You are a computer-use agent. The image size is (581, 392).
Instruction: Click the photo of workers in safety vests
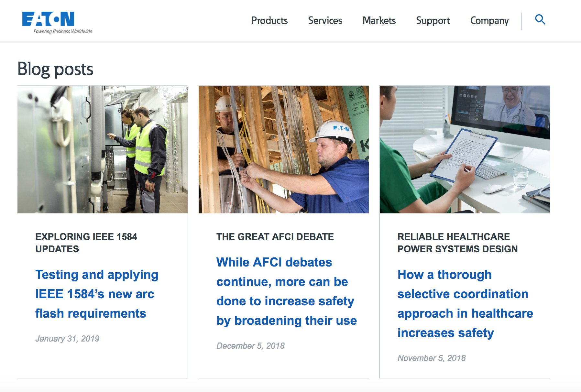click(103, 149)
